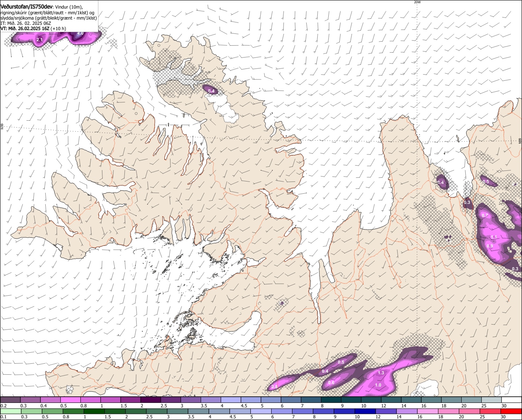
Task: Click the 1.3 snowfall value in southern band
Action: click(381, 373)
